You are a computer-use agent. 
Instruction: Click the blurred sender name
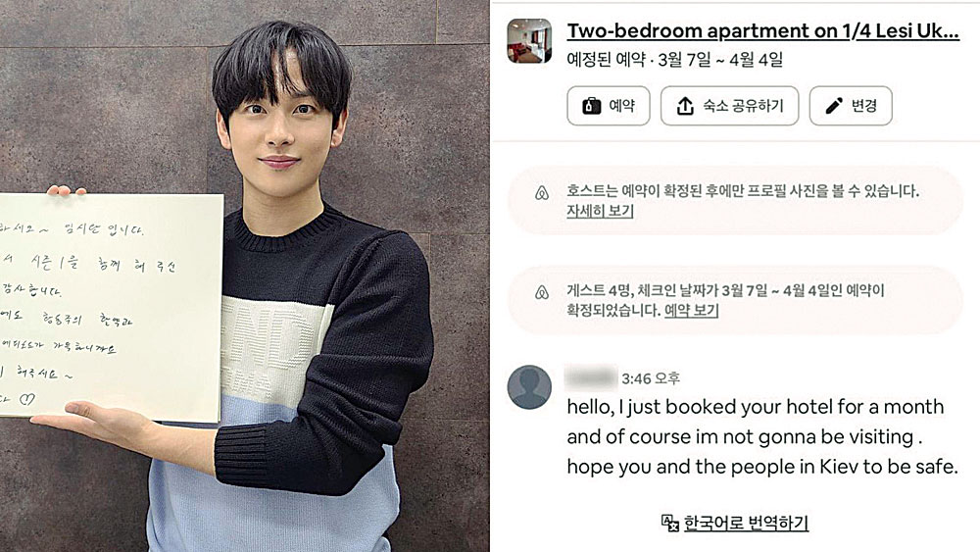pos(591,377)
